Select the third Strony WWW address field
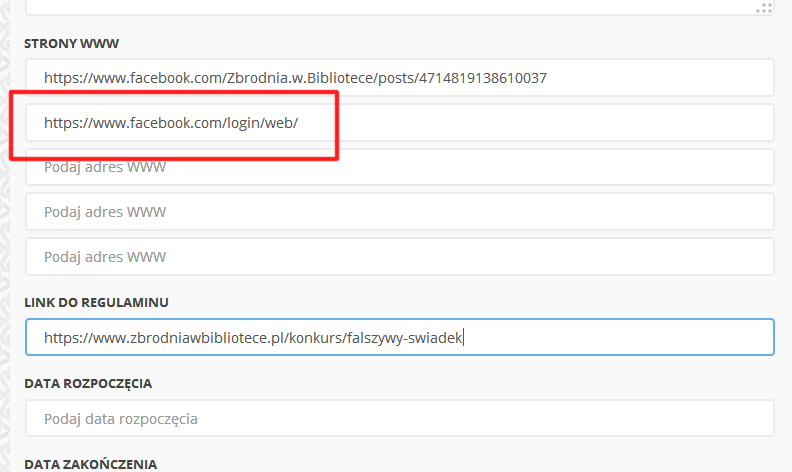Image resolution: width=792 pixels, height=472 pixels. point(400,167)
